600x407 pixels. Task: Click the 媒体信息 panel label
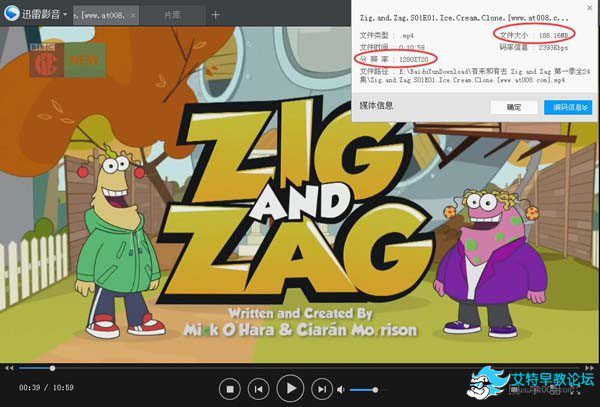click(x=377, y=106)
